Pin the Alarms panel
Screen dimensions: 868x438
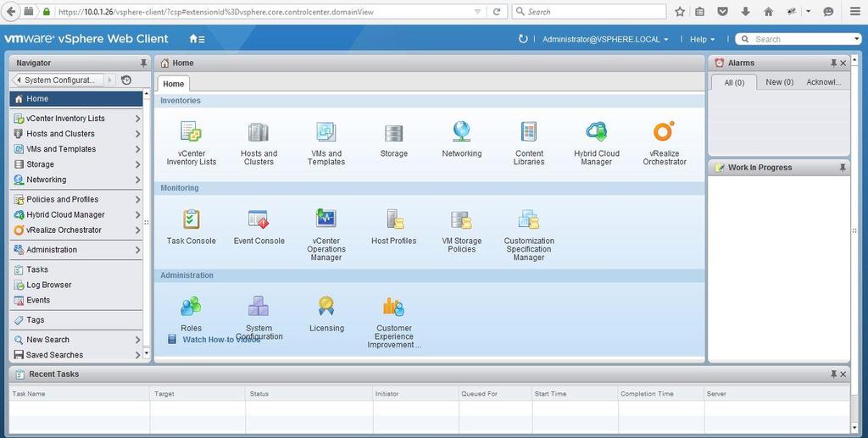pos(834,63)
